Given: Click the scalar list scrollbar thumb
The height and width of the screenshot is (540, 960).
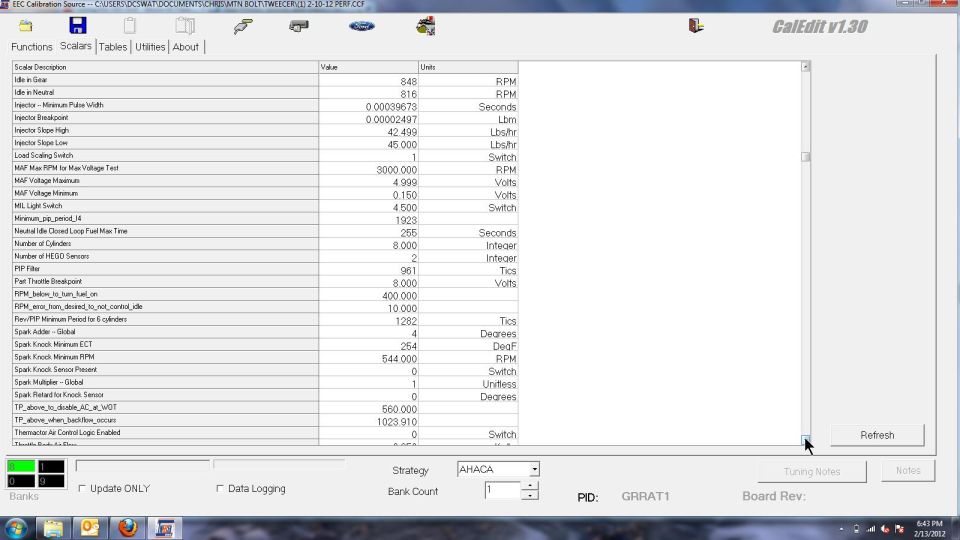Looking at the screenshot, I should tap(806, 157).
